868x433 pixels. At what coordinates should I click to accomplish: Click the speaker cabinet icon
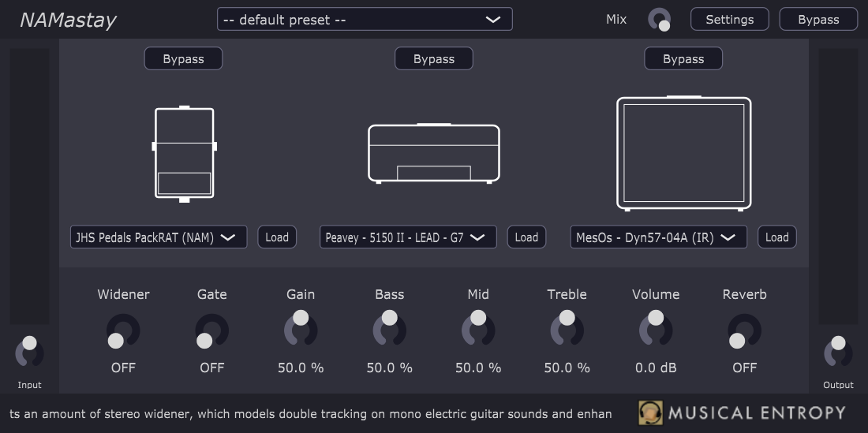pos(683,153)
